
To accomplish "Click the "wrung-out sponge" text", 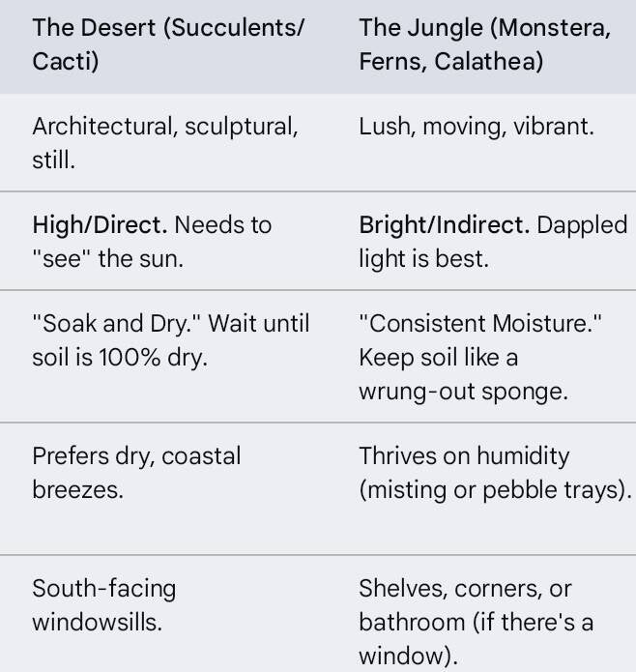I will point(462,392).
